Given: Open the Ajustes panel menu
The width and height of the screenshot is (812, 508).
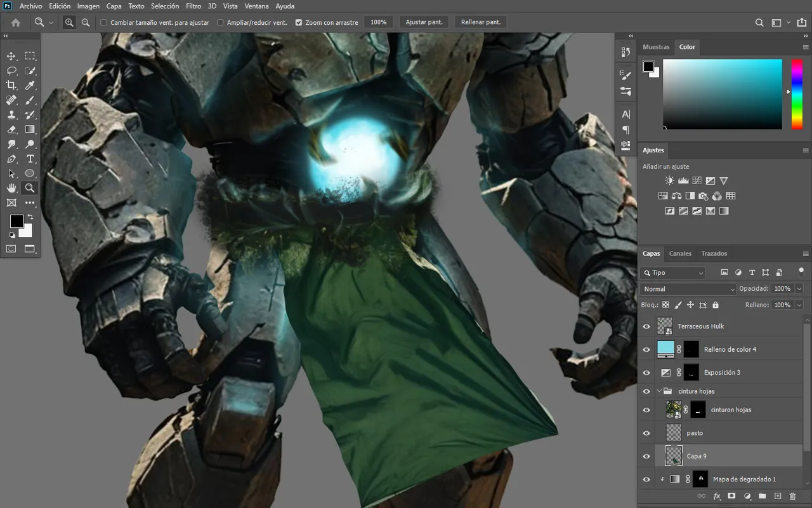Looking at the screenshot, I should [x=806, y=150].
